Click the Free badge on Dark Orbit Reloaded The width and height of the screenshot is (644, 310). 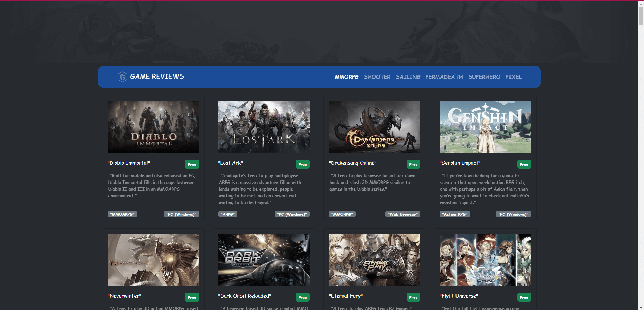303,297
